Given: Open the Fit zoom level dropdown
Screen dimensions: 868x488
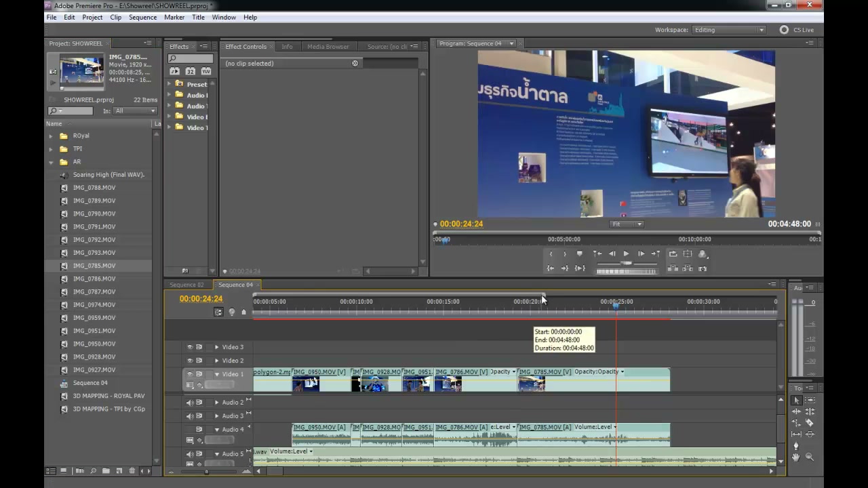Looking at the screenshot, I should (627, 224).
